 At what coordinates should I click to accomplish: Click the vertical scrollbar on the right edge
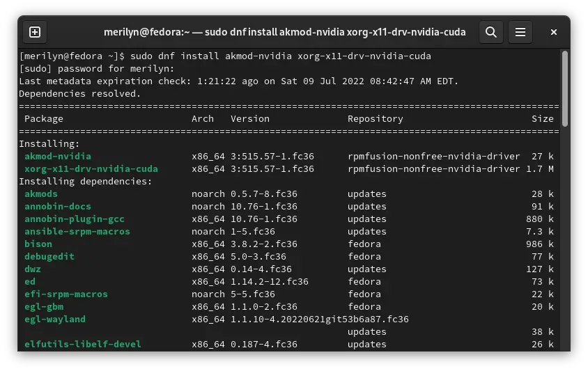(564, 90)
